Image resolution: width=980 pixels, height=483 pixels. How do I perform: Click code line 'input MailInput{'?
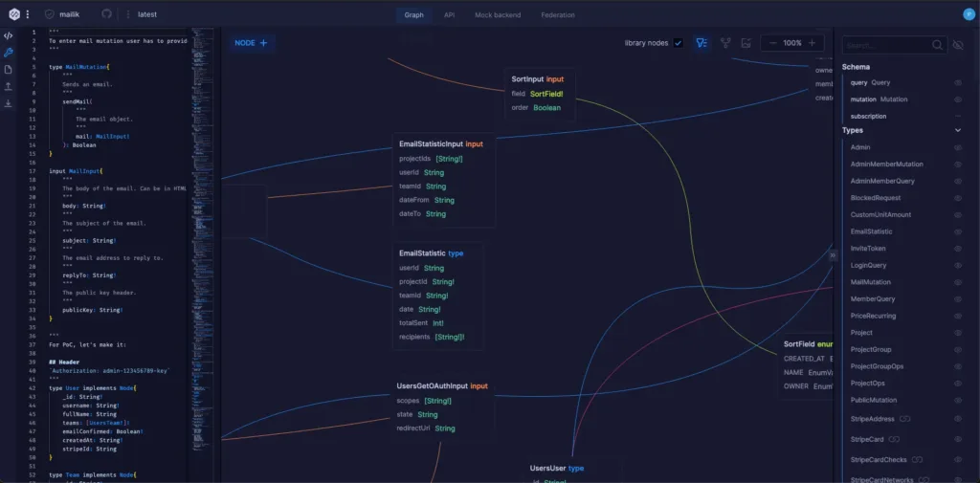76,171
